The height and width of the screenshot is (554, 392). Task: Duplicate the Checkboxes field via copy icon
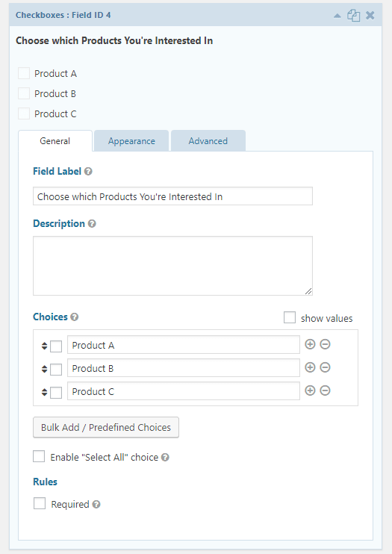[353, 16]
